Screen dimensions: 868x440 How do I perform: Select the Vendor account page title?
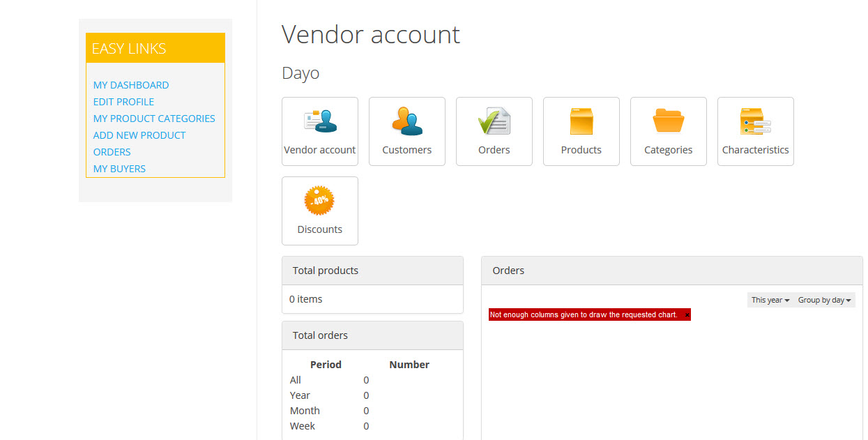pos(371,34)
